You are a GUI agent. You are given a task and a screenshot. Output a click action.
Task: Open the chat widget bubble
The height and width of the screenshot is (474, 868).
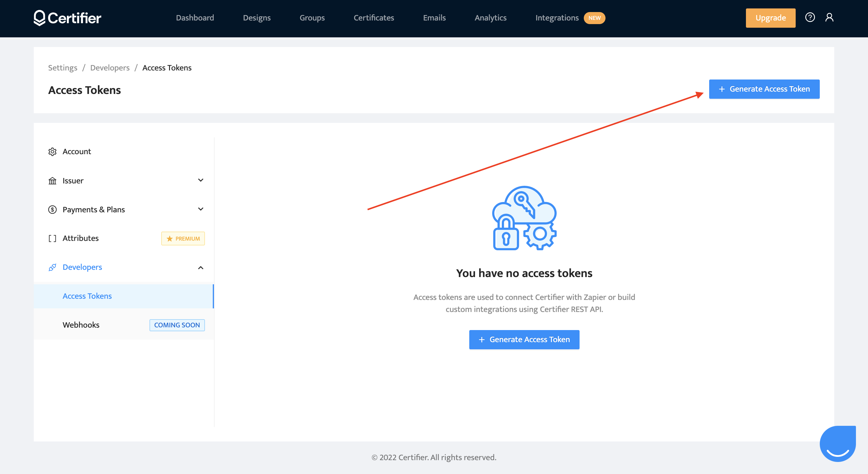[838, 444]
